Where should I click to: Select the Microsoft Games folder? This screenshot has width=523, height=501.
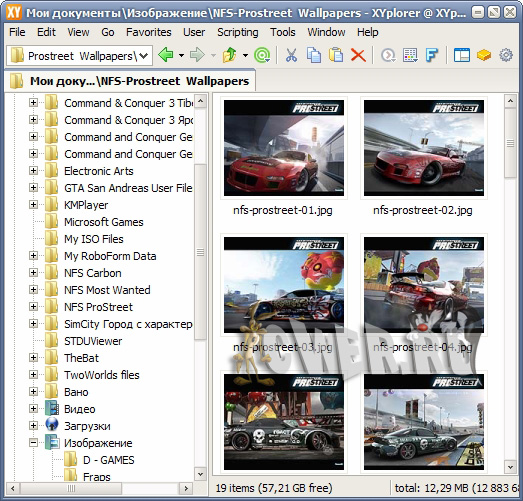click(104, 222)
